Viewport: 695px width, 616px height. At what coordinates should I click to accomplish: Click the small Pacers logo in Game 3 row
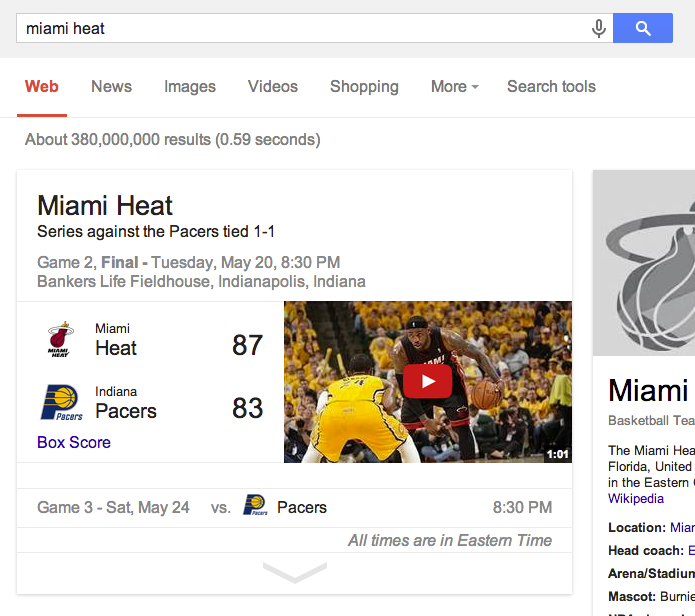(255, 505)
